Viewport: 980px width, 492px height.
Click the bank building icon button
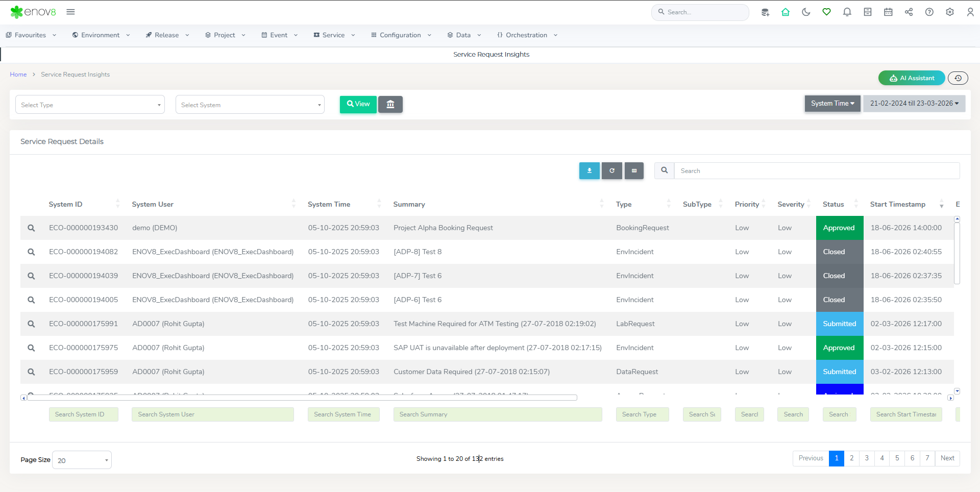click(390, 105)
